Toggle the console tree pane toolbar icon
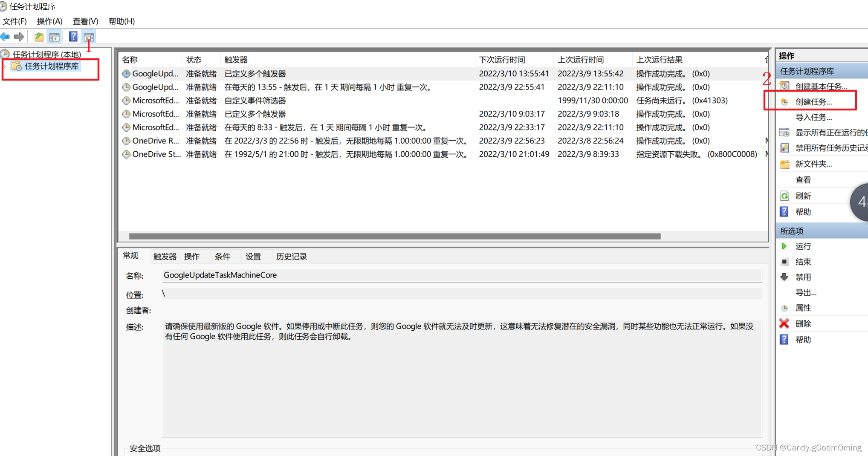868x456 pixels. [55, 37]
